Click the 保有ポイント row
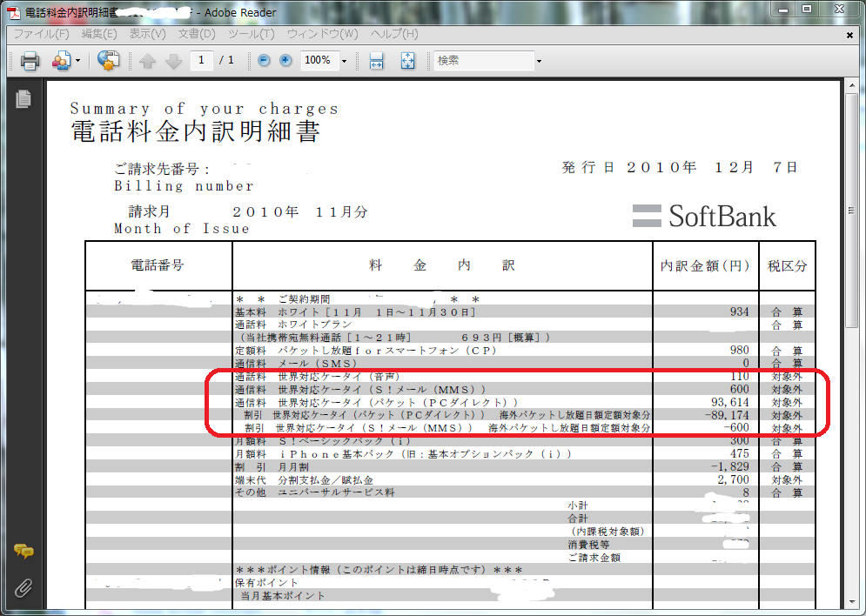The height and width of the screenshot is (616, 866). (x=450, y=583)
